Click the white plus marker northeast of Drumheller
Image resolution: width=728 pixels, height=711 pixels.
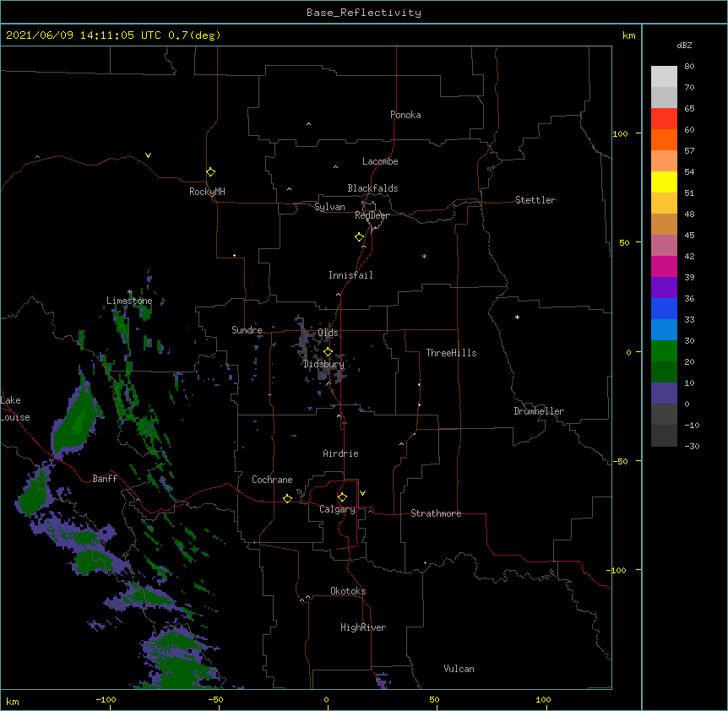pos(517,317)
